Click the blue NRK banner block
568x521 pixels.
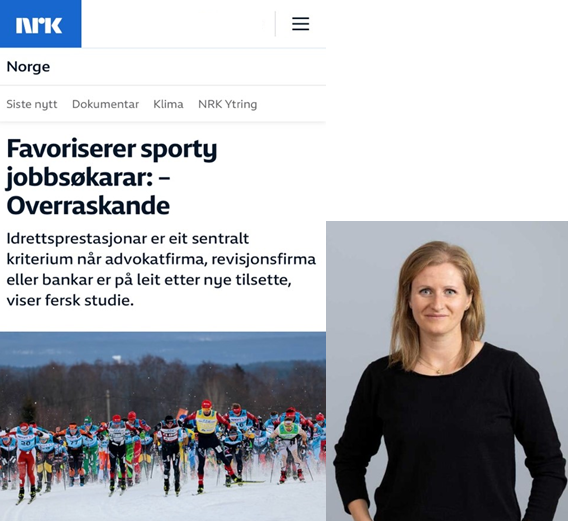(41, 24)
